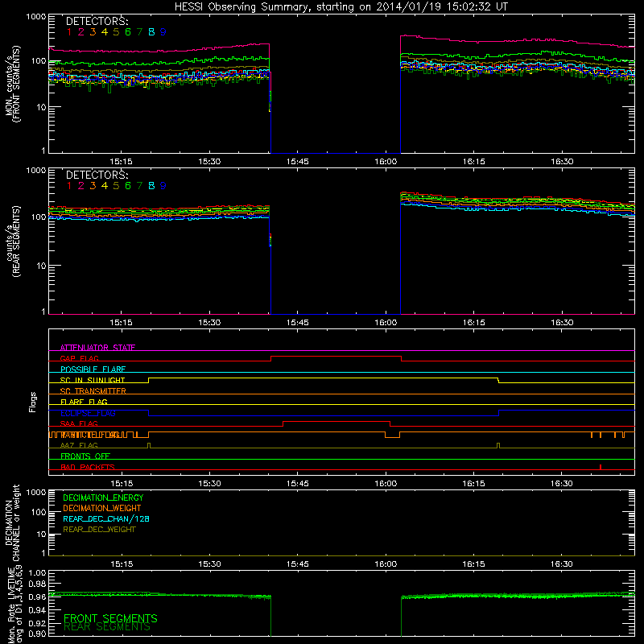Click the FRONT SEGMENTS counts/s axis title
Viewport: 644px width, 644px height.
pyautogui.click(x=12, y=84)
